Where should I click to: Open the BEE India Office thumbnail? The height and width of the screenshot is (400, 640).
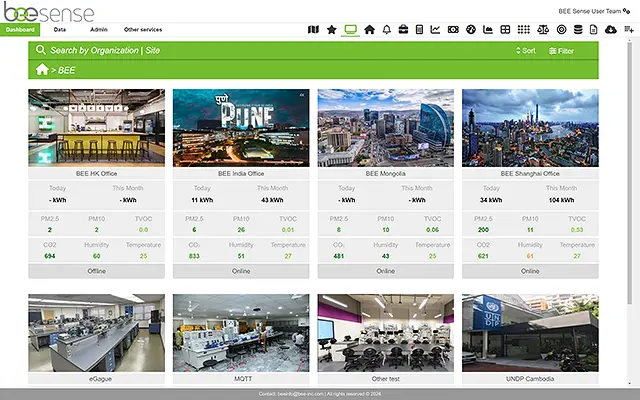pos(240,127)
